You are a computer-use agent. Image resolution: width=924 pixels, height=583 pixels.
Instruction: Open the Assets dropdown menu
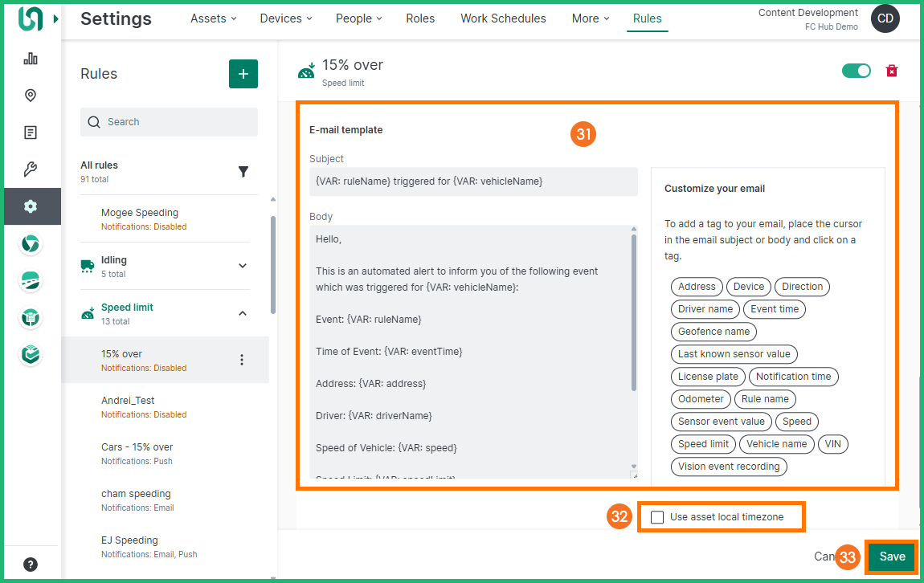213,18
